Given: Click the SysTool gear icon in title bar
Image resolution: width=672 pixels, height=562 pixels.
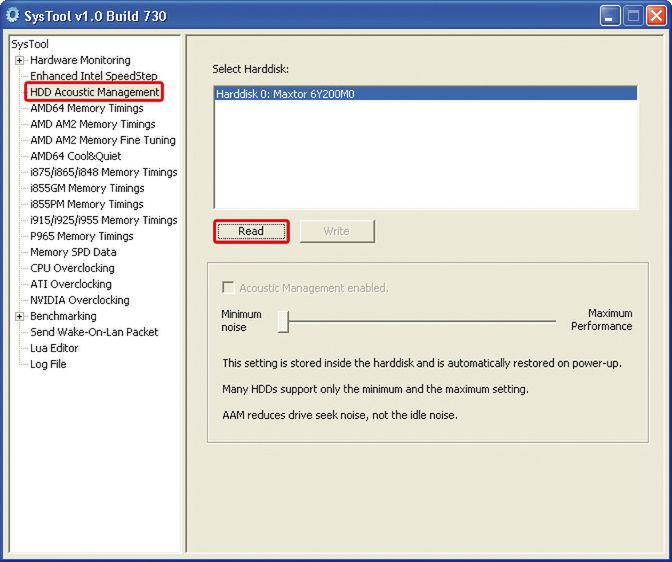Looking at the screenshot, I should (13, 15).
